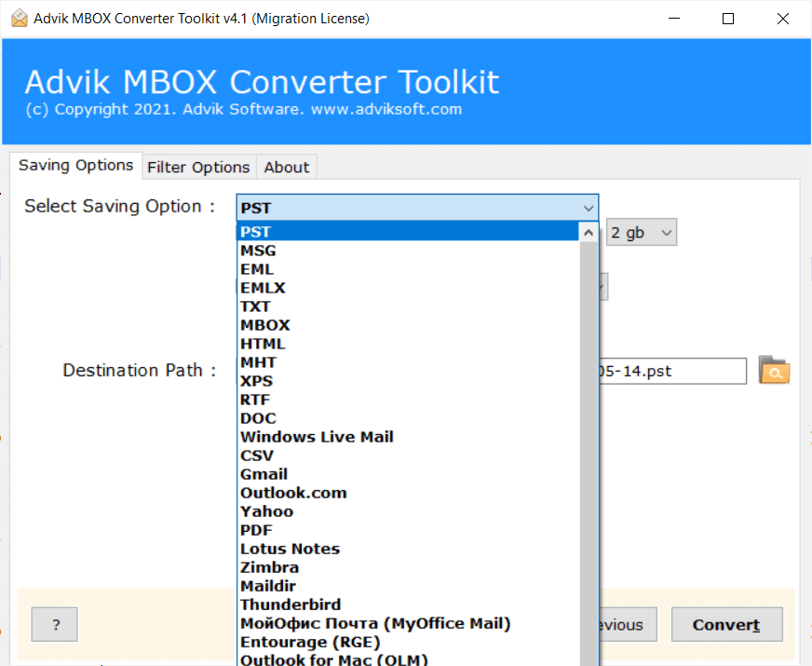The image size is (812, 666).
Task: Expand the 2 gb split size dropdown
Action: (x=641, y=232)
